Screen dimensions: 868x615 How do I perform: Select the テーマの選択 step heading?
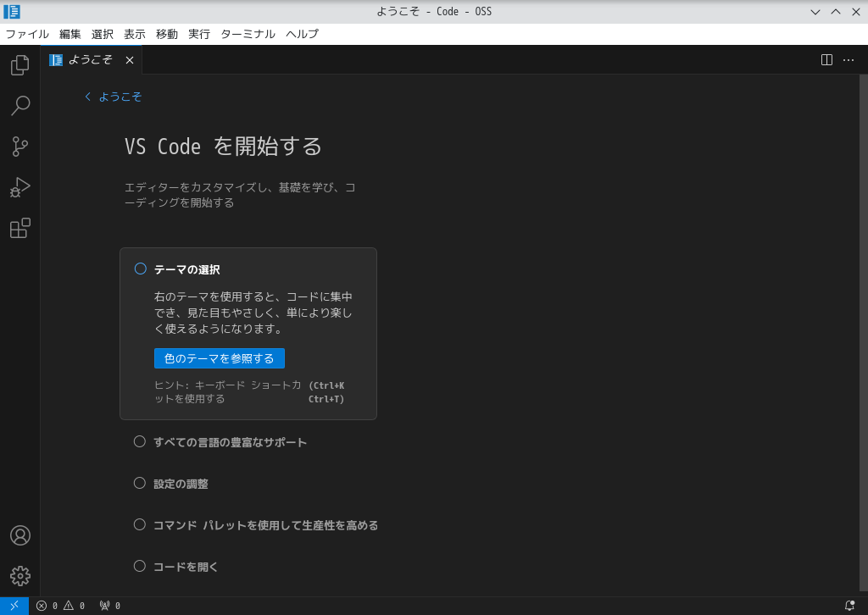coord(187,270)
